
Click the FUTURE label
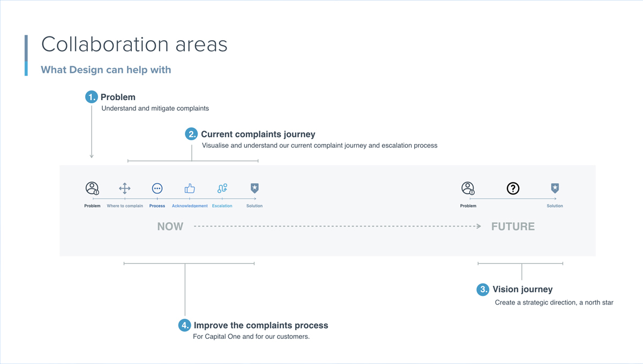[513, 226]
